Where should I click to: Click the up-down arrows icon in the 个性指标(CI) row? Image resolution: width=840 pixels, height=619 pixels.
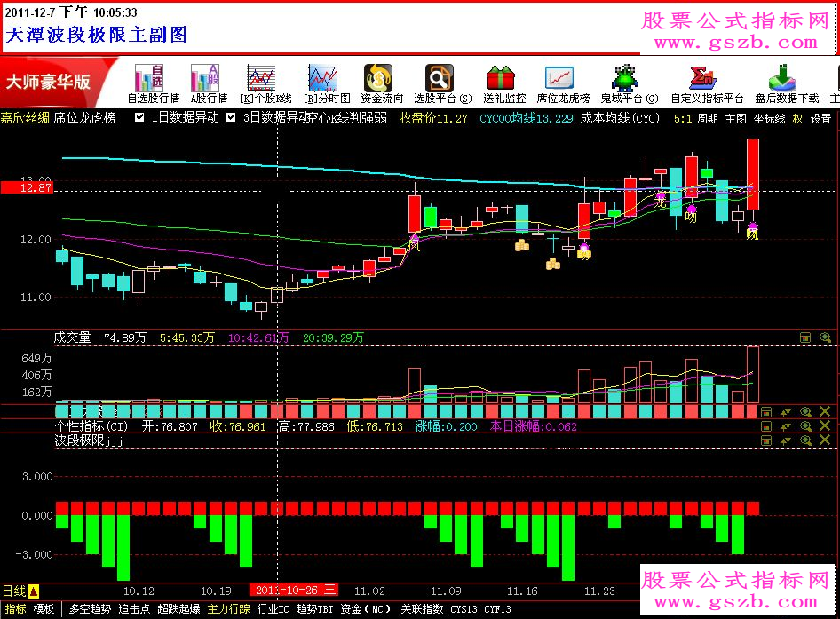click(x=786, y=426)
